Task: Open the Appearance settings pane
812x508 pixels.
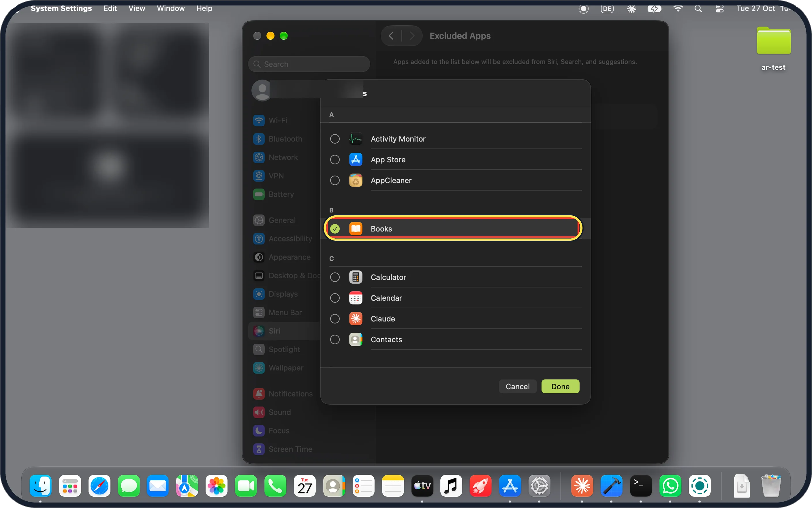Action: click(x=284, y=257)
